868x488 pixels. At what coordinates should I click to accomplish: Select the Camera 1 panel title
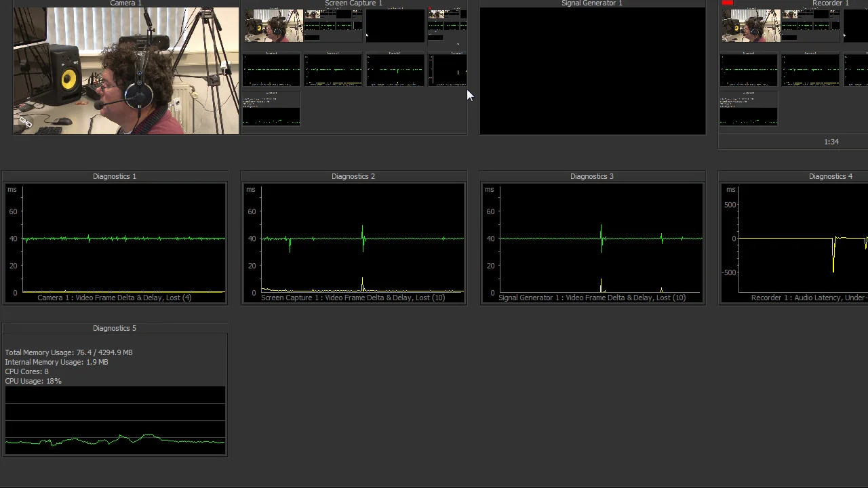pyautogui.click(x=125, y=3)
